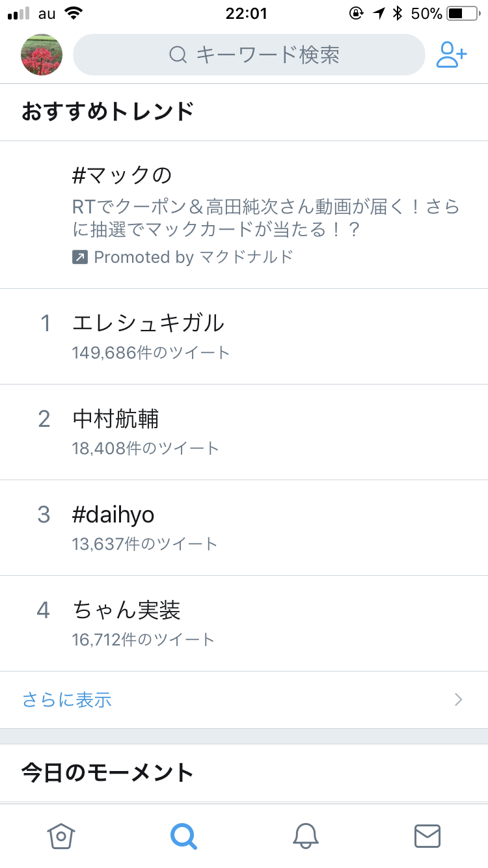This screenshot has width=488, height=868.
Task: Tap the add contact person icon
Action: pyautogui.click(x=452, y=55)
